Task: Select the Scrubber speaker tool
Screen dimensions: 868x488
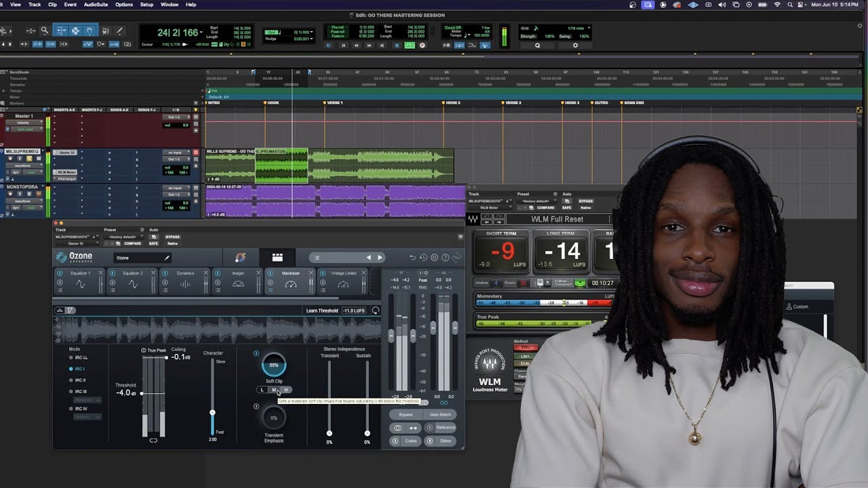Action: [106, 30]
